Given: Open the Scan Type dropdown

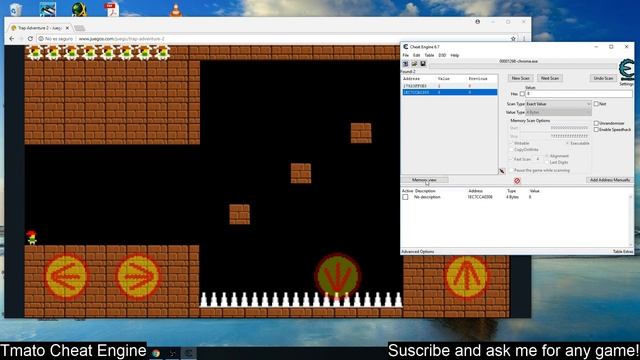Looking at the screenshot, I should click(x=558, y=104).
